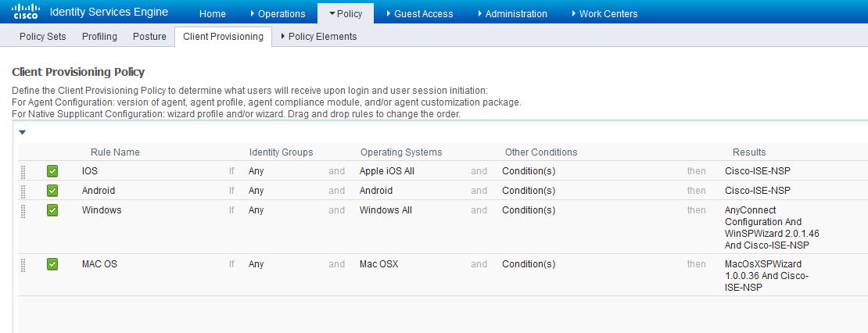This screenshot has width=868, height=333.
Task: Disable the Windows rule status checkmark
Action: coord(52,211)
